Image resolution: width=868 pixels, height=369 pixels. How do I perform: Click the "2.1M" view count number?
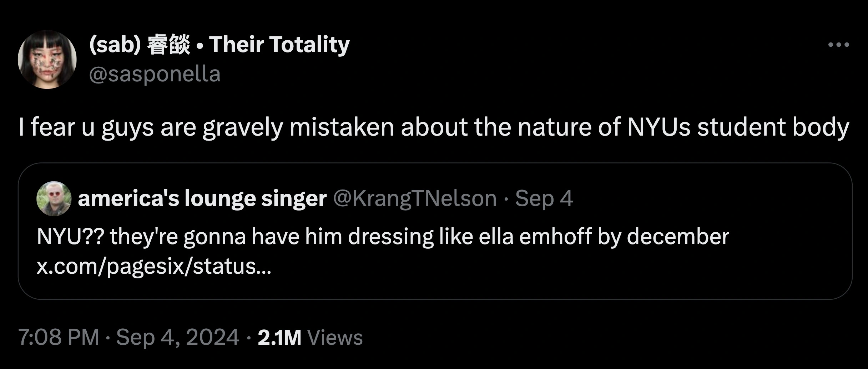279,337
